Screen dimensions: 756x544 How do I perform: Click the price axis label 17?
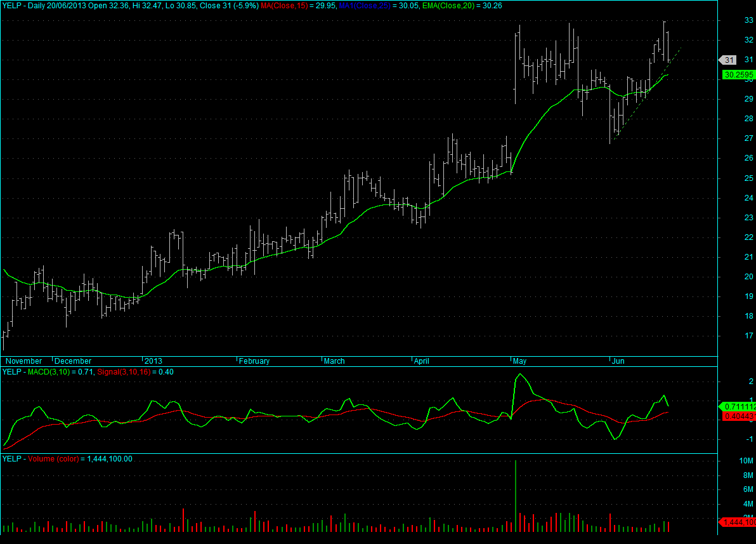coord(749,335)
